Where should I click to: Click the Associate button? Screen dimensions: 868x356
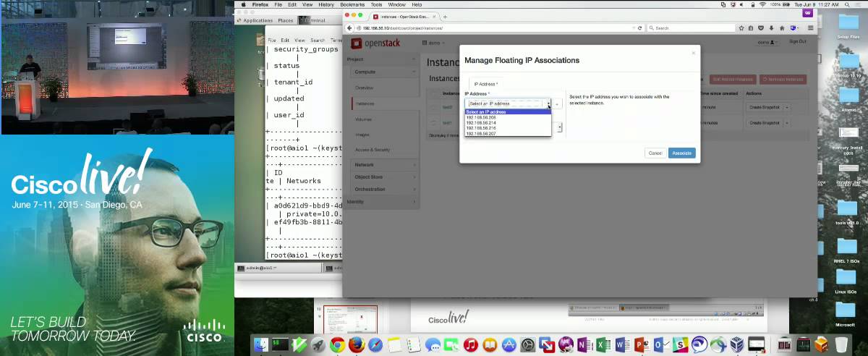coord(681,153)
